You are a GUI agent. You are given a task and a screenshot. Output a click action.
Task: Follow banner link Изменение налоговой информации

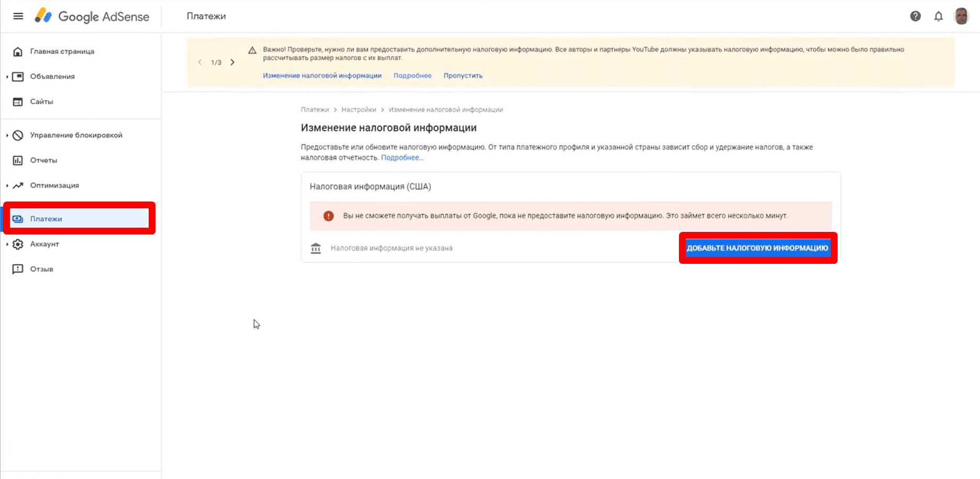point(322,75)
